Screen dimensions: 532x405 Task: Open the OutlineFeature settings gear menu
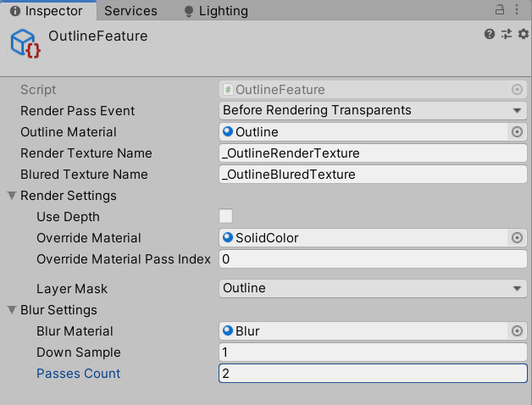[x=523, y=34]
